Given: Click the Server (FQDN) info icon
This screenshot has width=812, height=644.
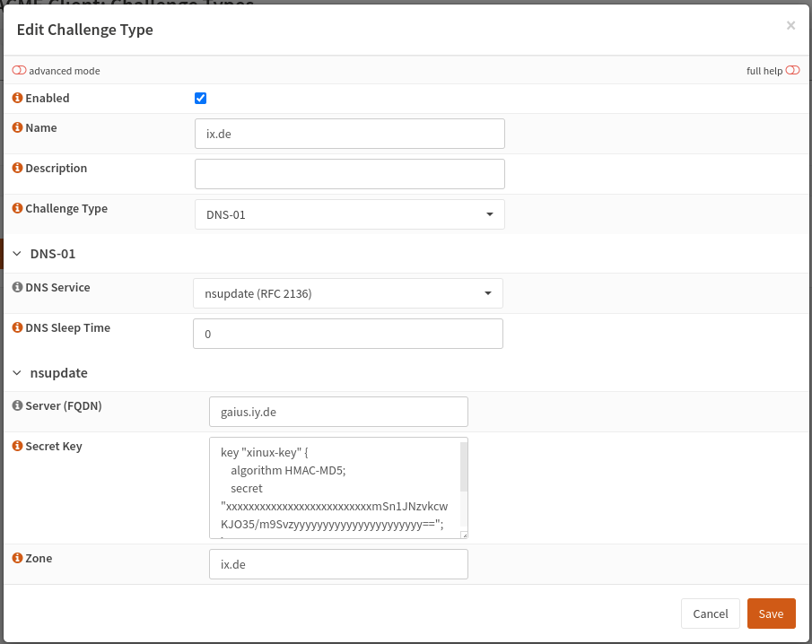Looking at the screenshot, I should pos(17,405).
